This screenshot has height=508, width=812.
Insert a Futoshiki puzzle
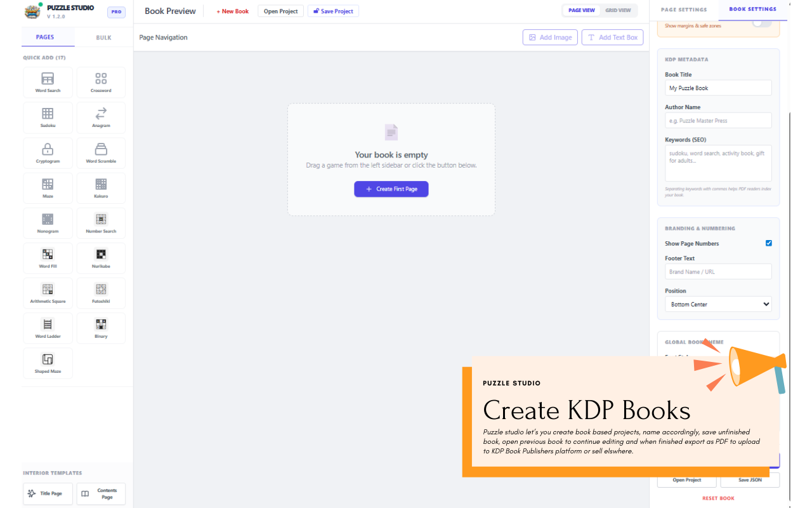pyautogui.click(x=101, y=293)
